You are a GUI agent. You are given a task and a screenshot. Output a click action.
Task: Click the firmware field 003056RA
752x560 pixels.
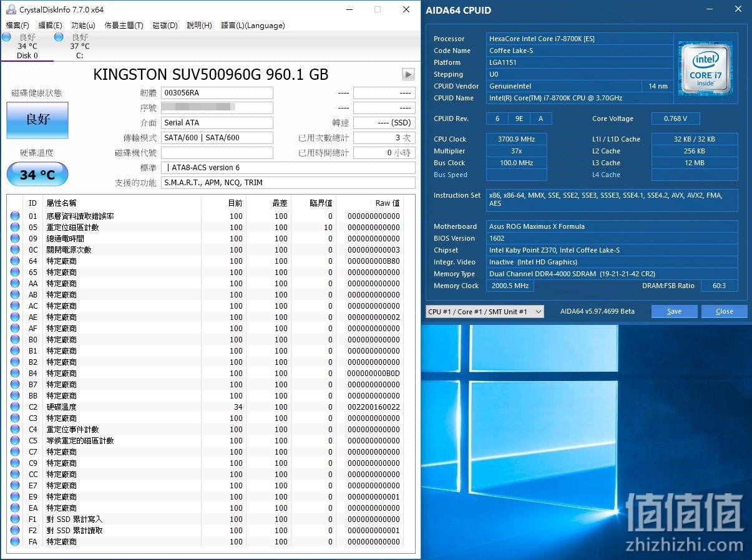click(217, 93)
